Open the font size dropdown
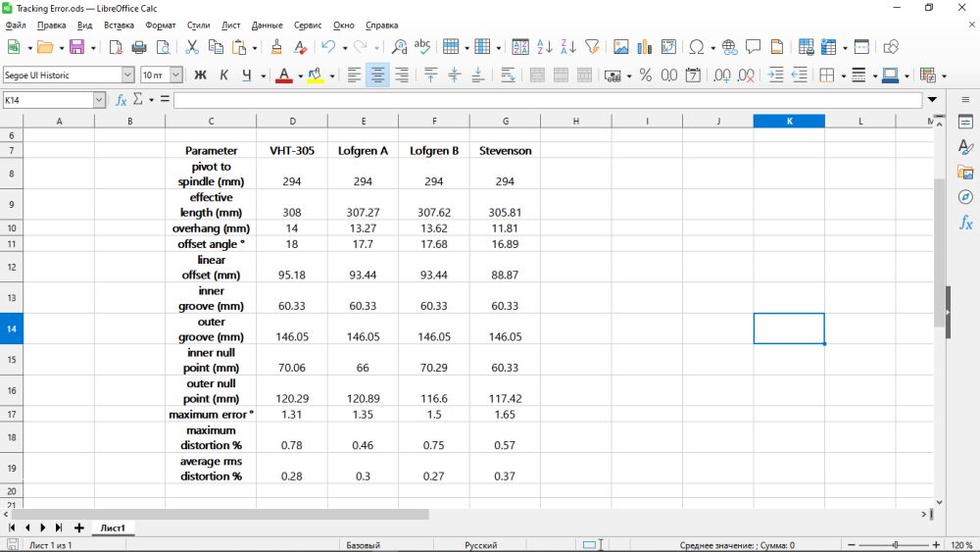 176,75
